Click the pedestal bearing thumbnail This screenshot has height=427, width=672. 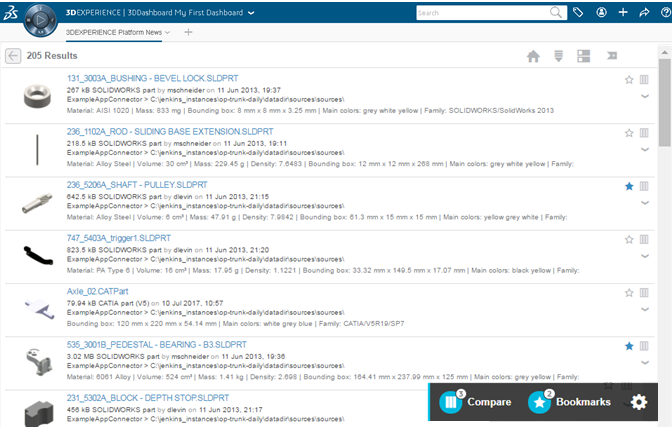point(39,362)
